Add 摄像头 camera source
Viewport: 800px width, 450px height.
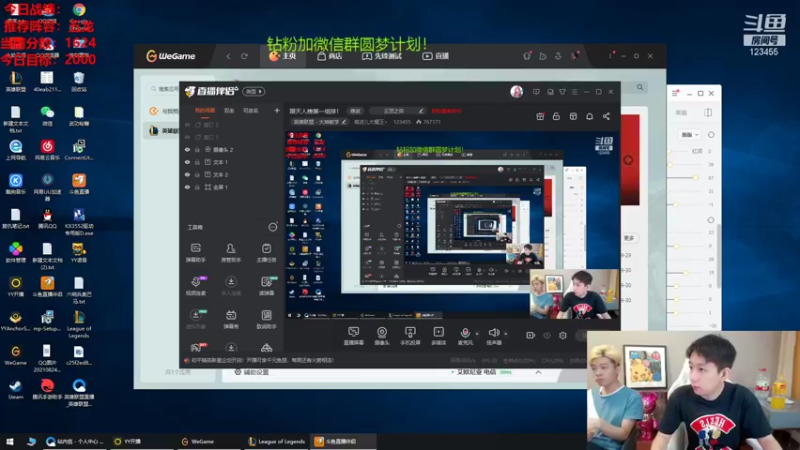click(x=382, y=336)
